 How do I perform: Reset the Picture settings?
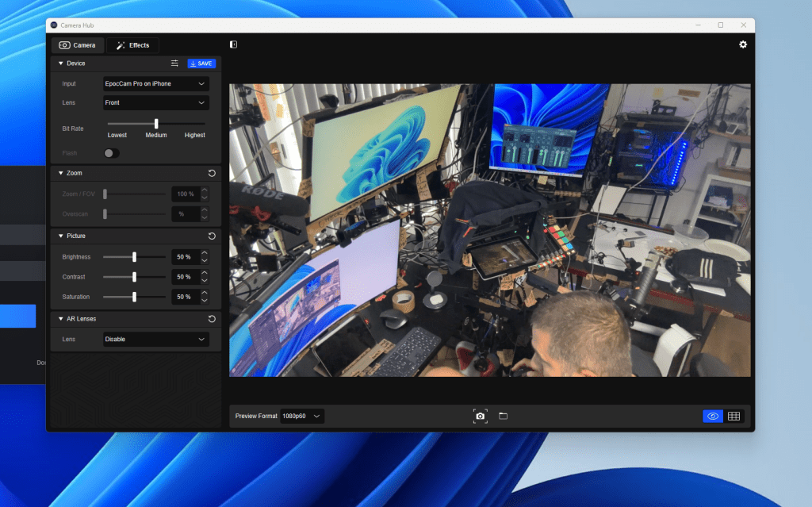point(212,236)
